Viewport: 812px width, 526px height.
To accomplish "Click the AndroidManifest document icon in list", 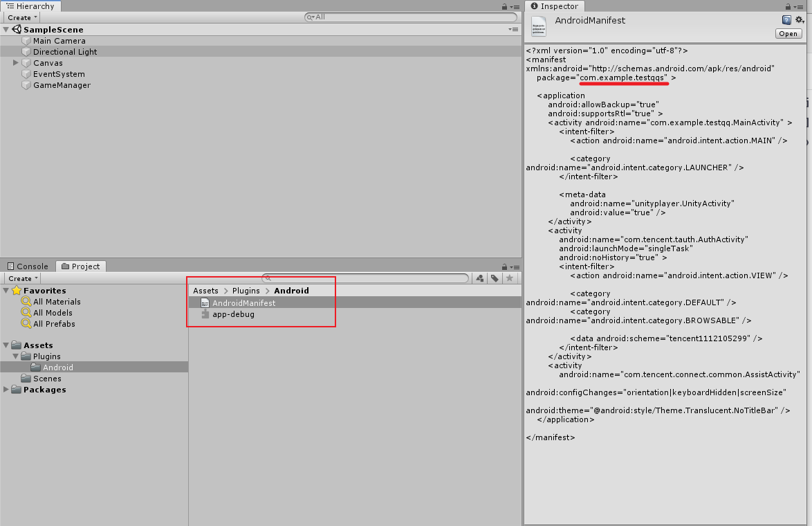I will [205, 303].
